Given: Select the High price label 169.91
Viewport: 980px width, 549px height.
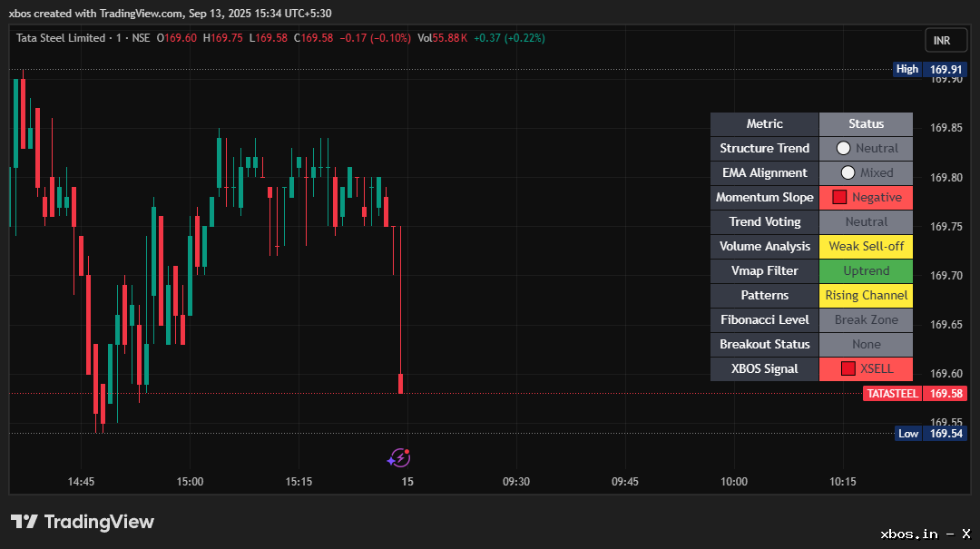Looking at the screenshot, I should click(x=930, y=69).
